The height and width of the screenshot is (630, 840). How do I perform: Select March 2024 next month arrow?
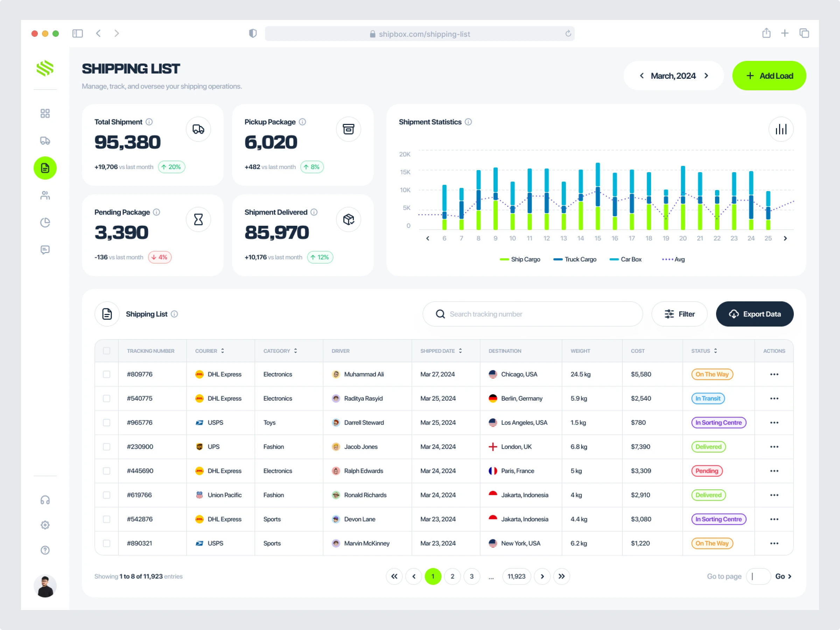pyautogui.click(x=708, y=75)
